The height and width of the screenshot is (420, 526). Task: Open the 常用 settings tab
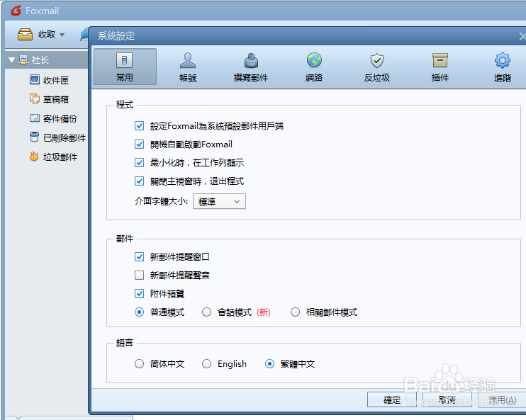click(x=125, y=67)
